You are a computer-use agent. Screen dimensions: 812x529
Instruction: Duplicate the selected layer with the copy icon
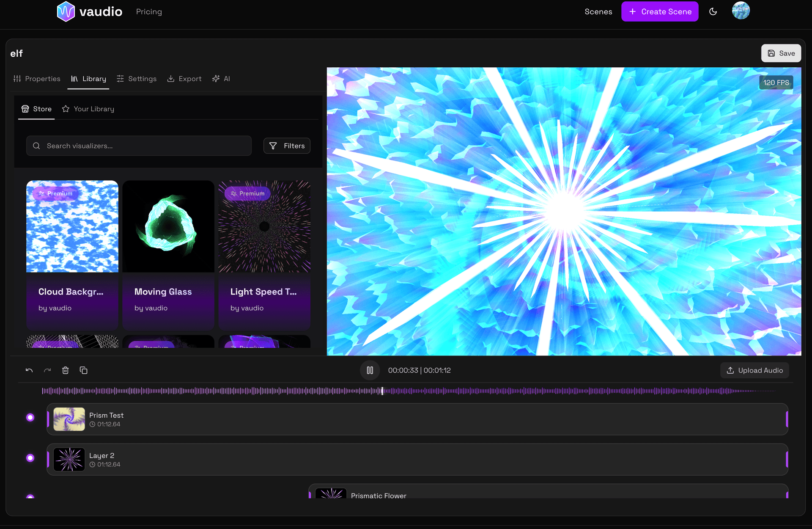coord(83,370)
